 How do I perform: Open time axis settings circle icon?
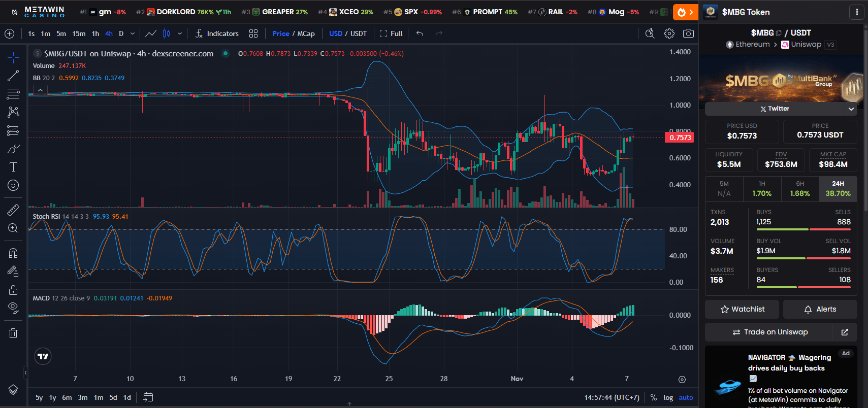point(682,380)
